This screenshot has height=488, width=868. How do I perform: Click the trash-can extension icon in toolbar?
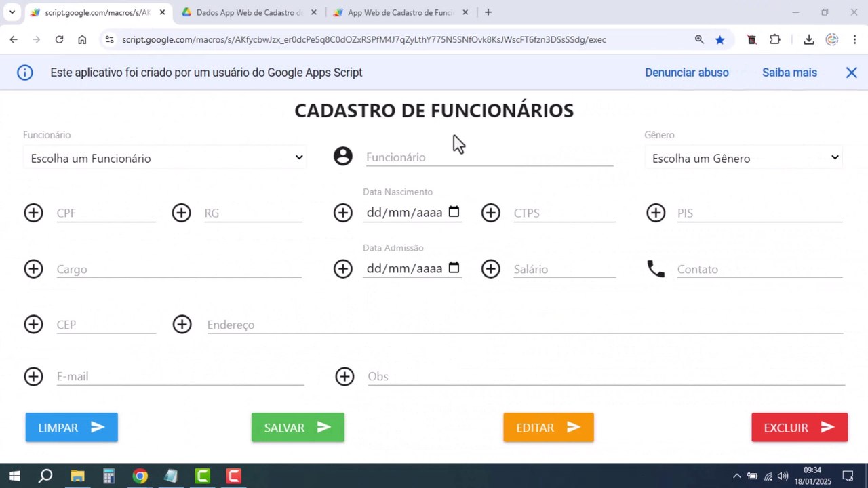[751, 40]
